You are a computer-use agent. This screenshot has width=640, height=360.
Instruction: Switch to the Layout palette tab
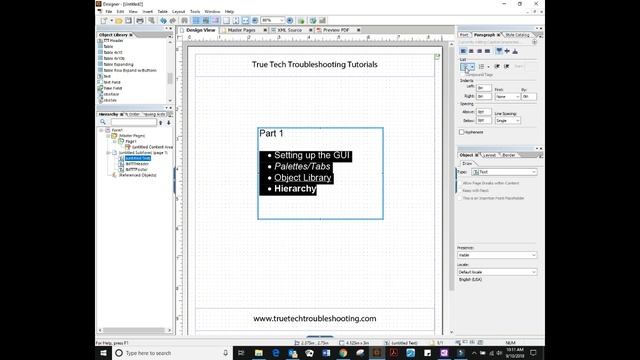489,155
